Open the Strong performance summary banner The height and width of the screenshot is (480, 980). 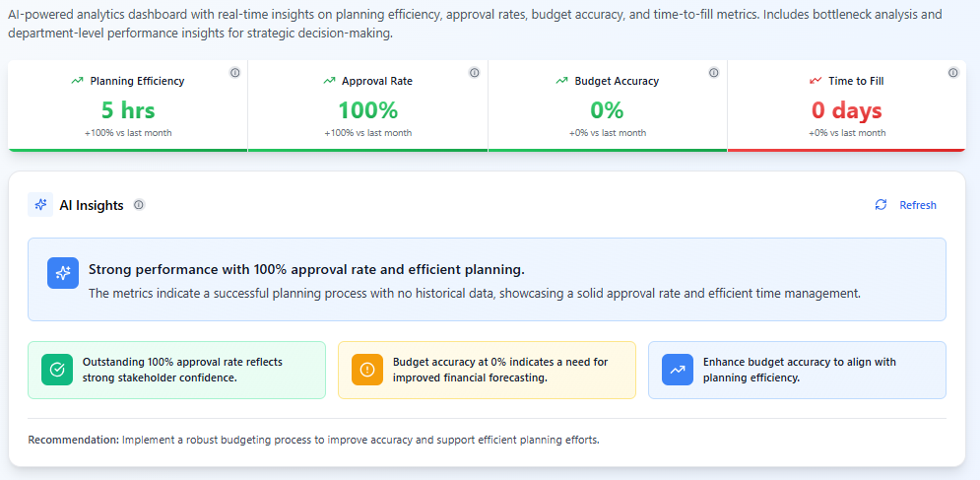click(x=487, y=279)
